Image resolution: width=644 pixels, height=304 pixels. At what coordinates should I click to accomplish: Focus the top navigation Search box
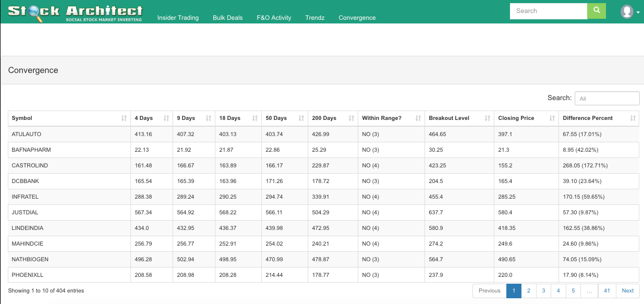[x=549, y=11]
